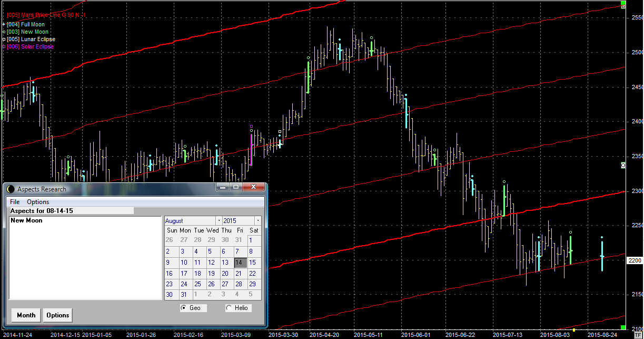Maximize the Aspects Research window
Image resolution: width=644 pixels, height=339 pixels.
pos(235,187)
